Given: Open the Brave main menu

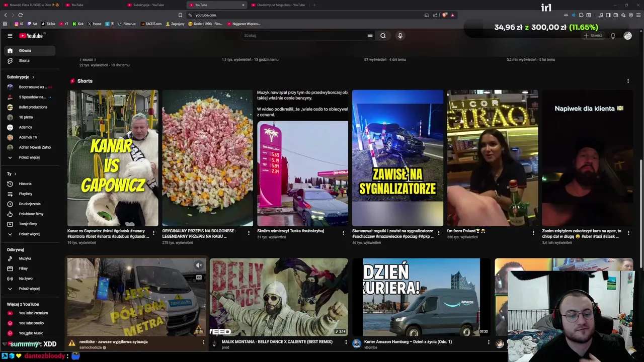Looking at the screenshot, I should coord(638,15).
